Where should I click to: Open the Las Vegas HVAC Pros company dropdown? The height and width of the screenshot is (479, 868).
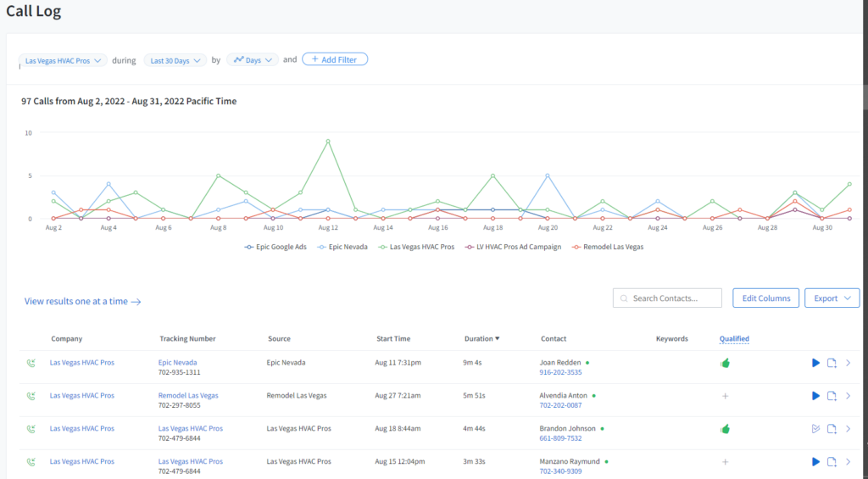(64, 60)
